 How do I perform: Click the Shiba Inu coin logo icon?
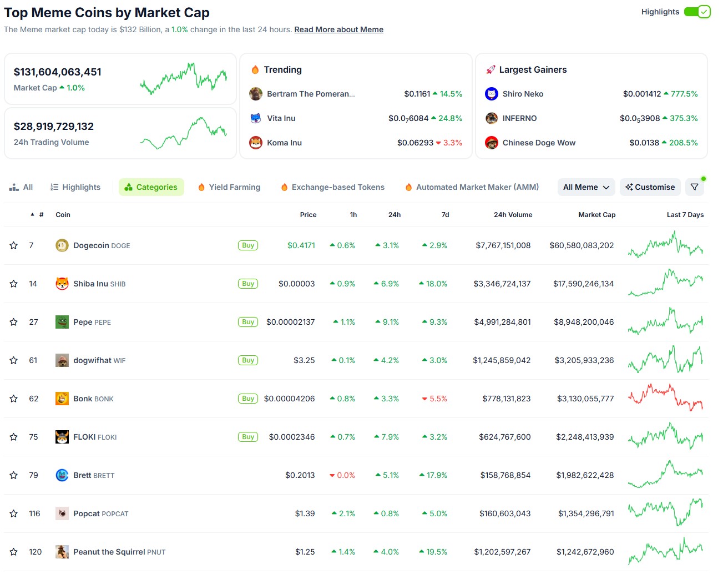point(62,284)
